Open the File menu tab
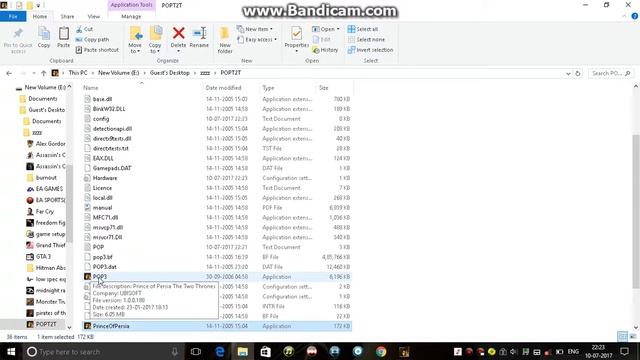This screenshot has width=640, height=360. [13, 16]
